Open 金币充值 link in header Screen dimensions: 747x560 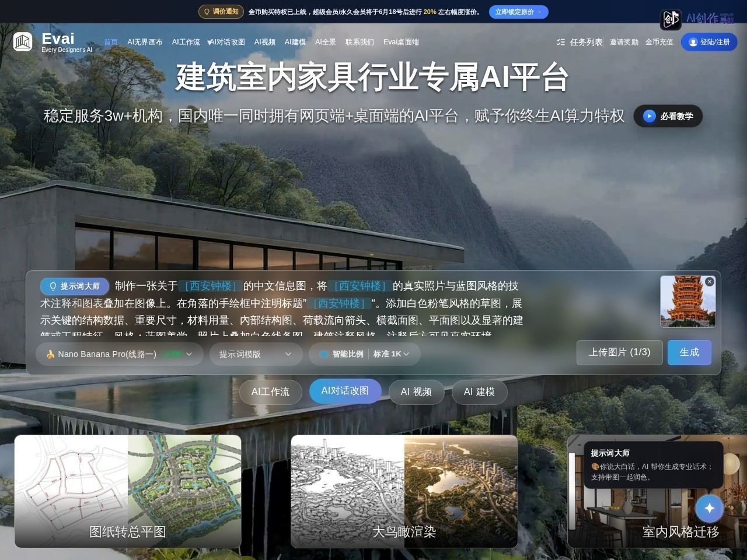(659, 42)
